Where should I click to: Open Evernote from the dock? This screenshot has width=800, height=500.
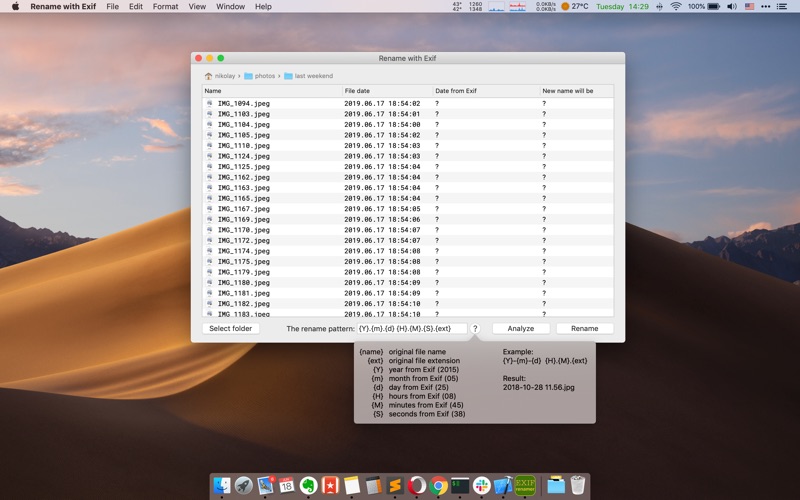308,485
